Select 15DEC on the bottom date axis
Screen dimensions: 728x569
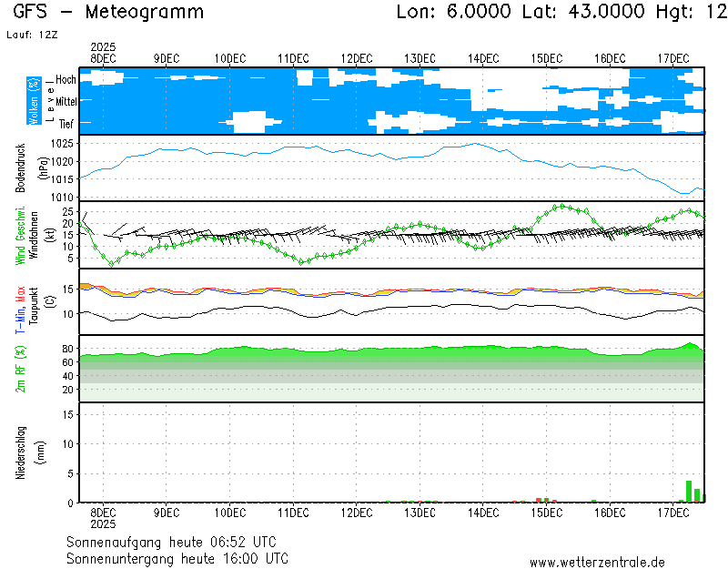tap(547, 513)
